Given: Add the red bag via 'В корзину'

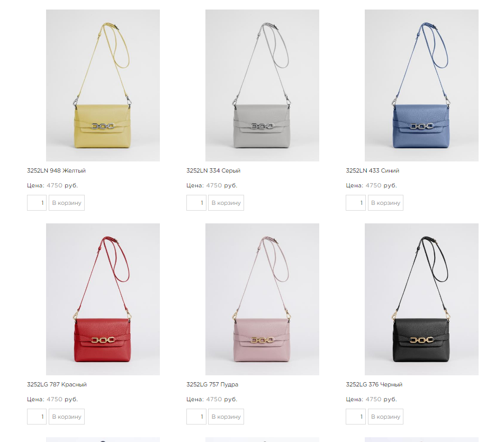Looking at the screenshot, I should click(x=67, y=417).
